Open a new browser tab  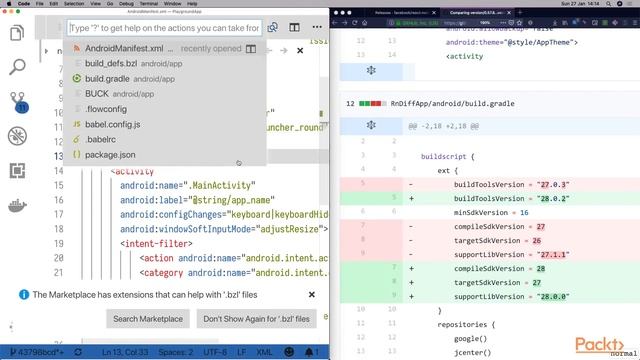pos(520,13)
